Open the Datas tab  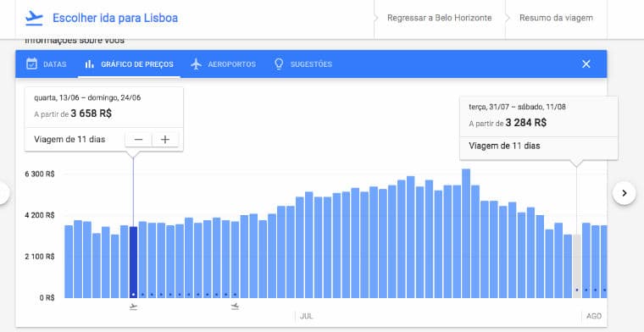point(47,64)
